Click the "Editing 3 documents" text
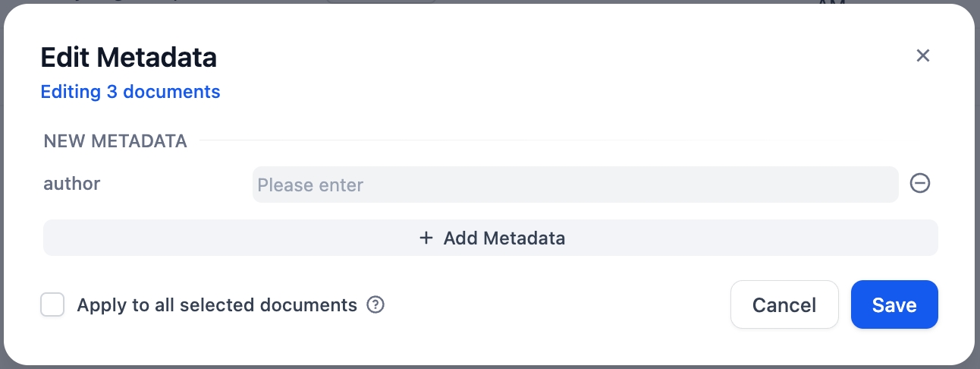980x369 pixels. 130,92
